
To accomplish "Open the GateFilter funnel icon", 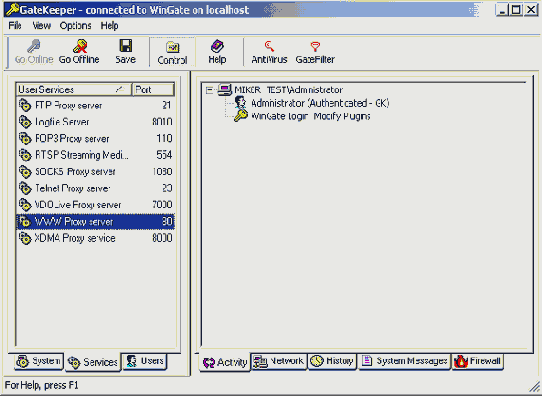I will pyautogui.click(x=315, y=46).
